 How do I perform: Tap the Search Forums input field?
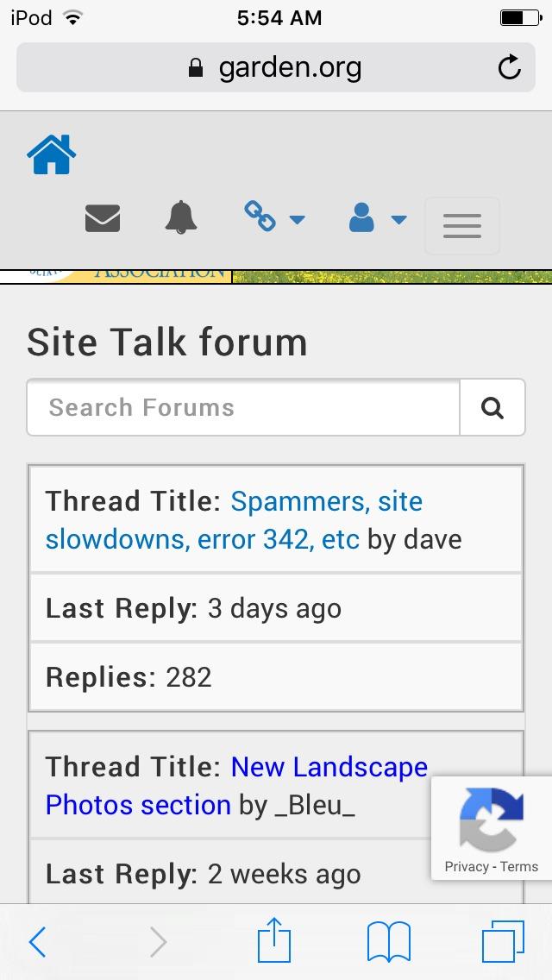[241, 406]
